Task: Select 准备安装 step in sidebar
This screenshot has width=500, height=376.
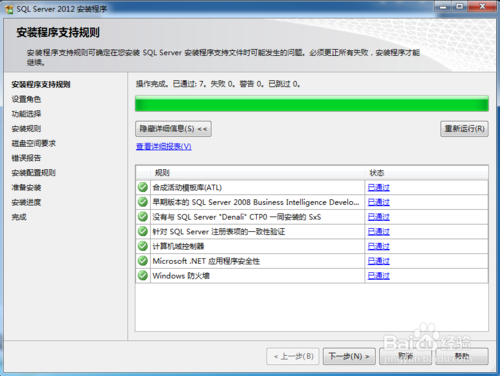Action: click(26, 187)
